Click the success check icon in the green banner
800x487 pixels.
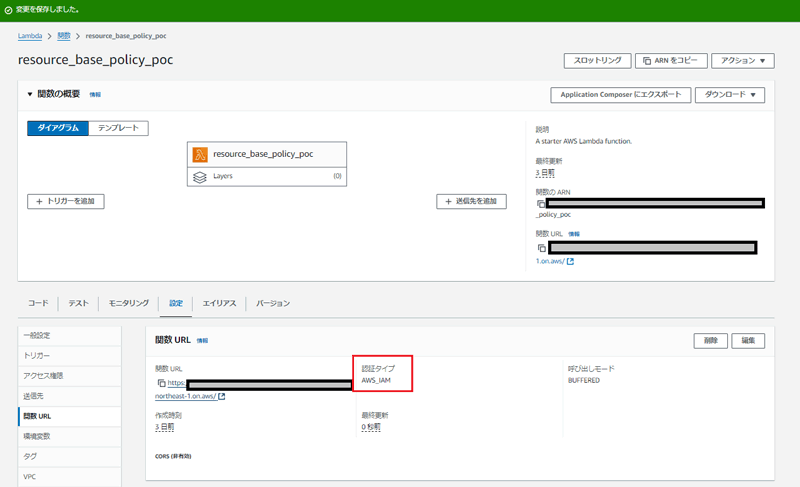[8, 10]
